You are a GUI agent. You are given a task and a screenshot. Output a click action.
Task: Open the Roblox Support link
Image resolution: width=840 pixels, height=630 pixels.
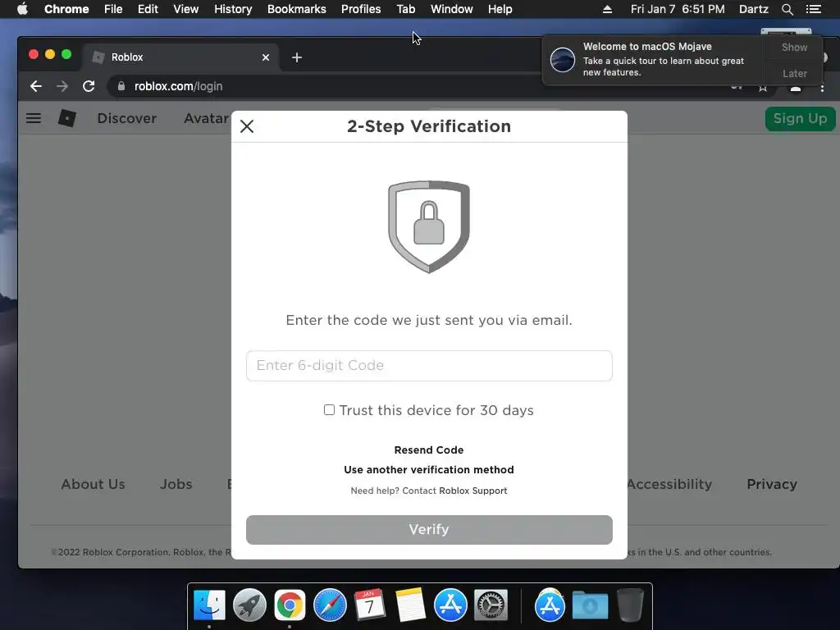coord(473,491)
